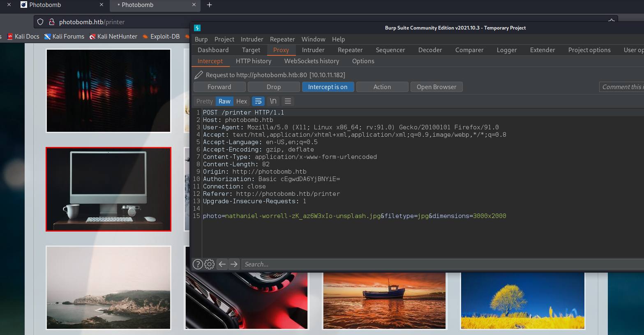Image resolution: width=644 pixels, height=335 pixels.
Task: Select the yellow tree photo thumbnail
Action: [523, 301]
